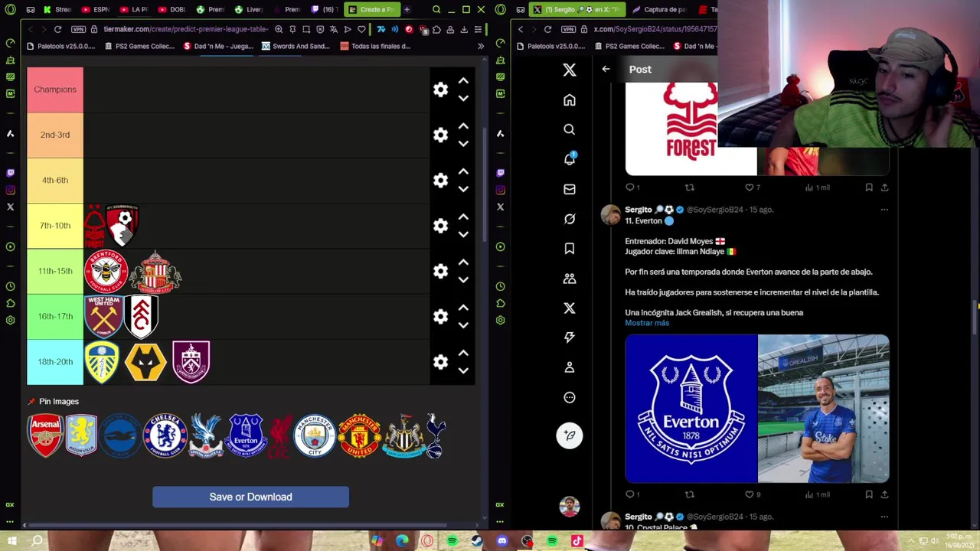The width and height of the screenshot is (980, 551).
Task: Select the Champions tier label
Action: pyautogui.click(x=55, y=90)
